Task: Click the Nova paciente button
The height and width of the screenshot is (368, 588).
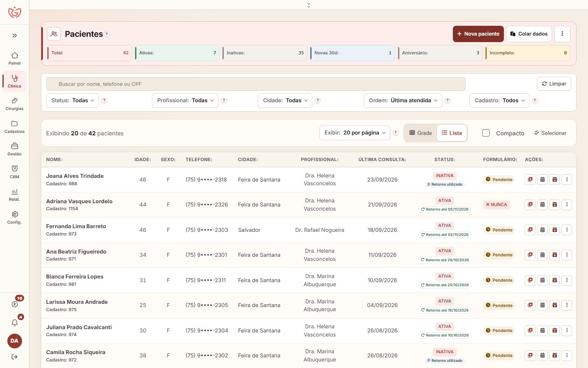Action: pyautogui.click(x=478, y=34)
